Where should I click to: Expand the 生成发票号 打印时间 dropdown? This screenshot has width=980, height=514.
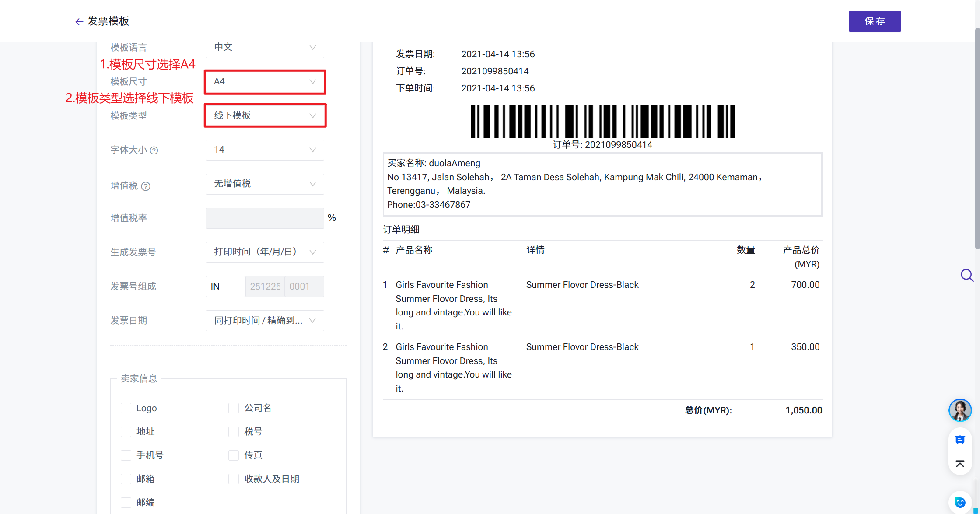point(265,252)
